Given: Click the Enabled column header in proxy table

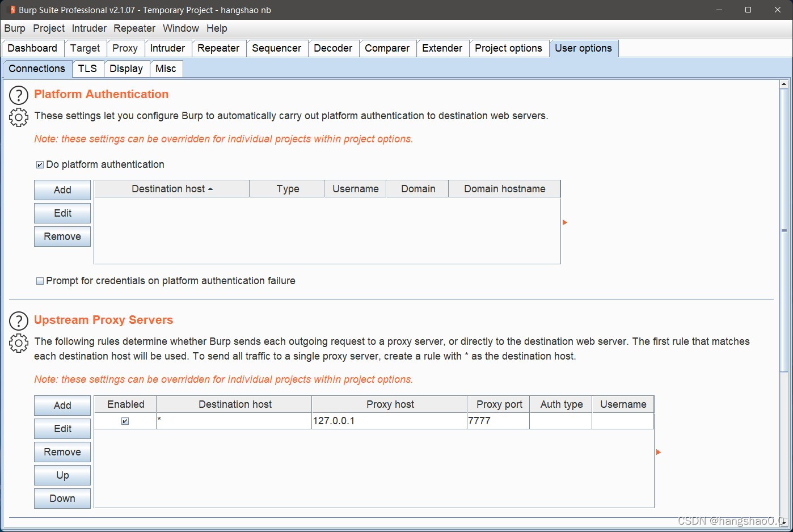Looking at the screenshot, I should (x=125, y=404).
